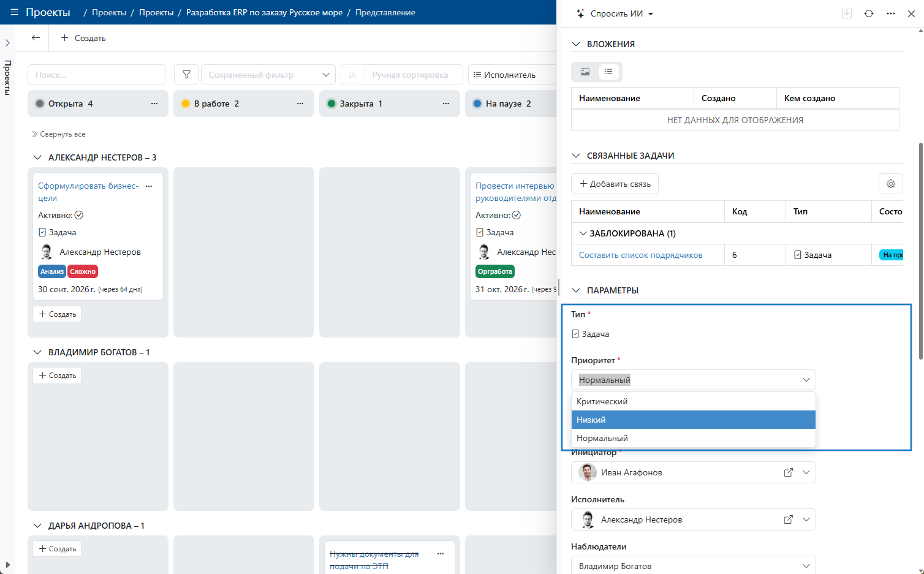
Task: Click the detail panel vertical scrollbar
Action: point(920,251)
